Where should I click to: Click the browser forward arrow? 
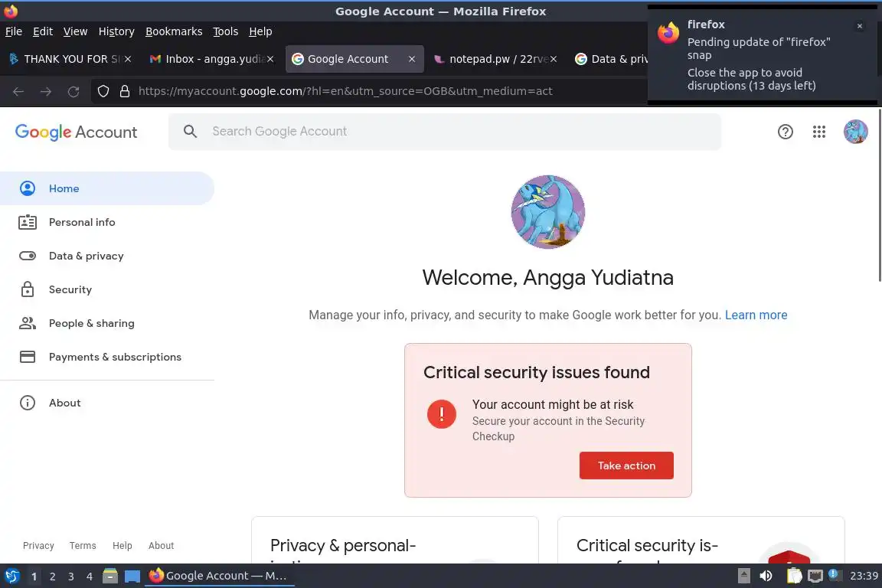point(46,91)
